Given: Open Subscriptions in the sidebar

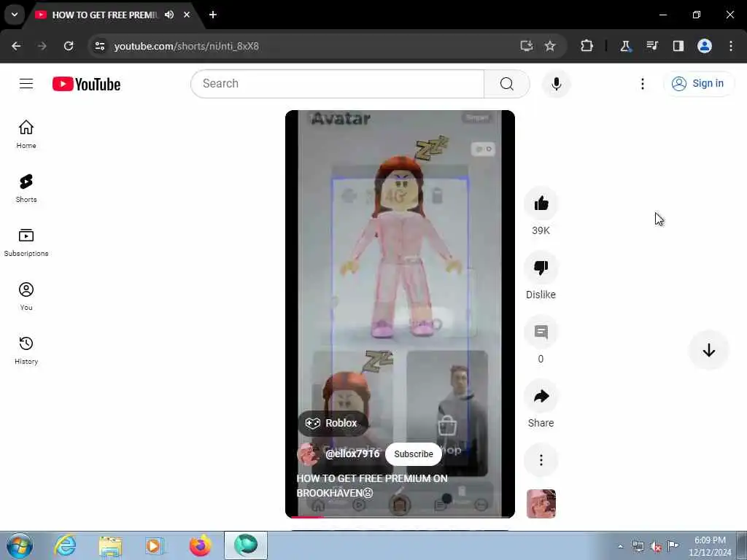Looking at the screenshot, I should pyautogui.click(x=26, y=242).
